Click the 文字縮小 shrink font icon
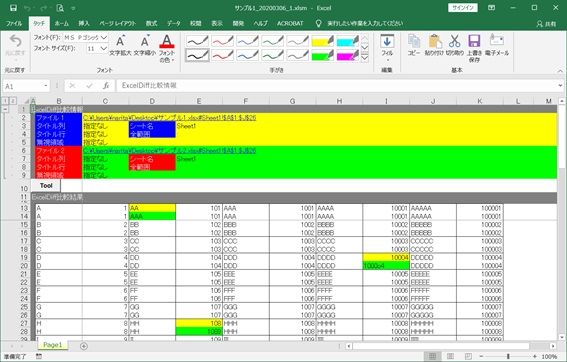This screenshot has width=567, height=362. [x=145, y=46]
